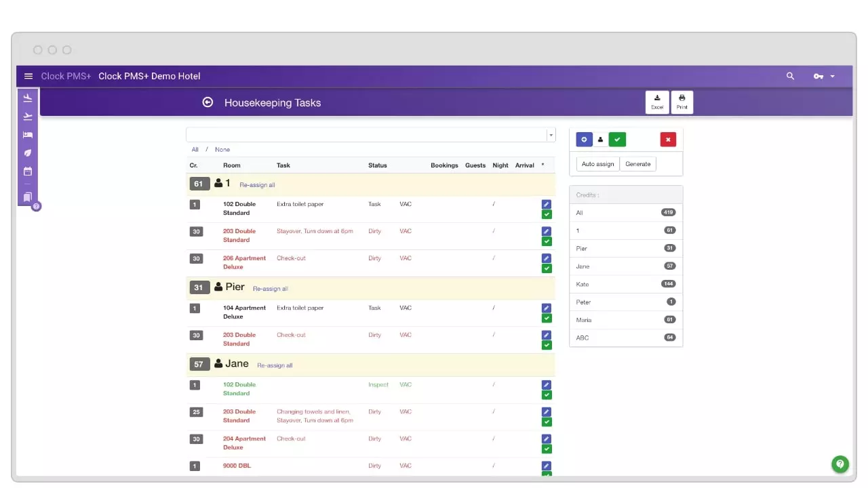Open the key account menu icon
This screenshot has width=868, height=488.
point(824,76)
